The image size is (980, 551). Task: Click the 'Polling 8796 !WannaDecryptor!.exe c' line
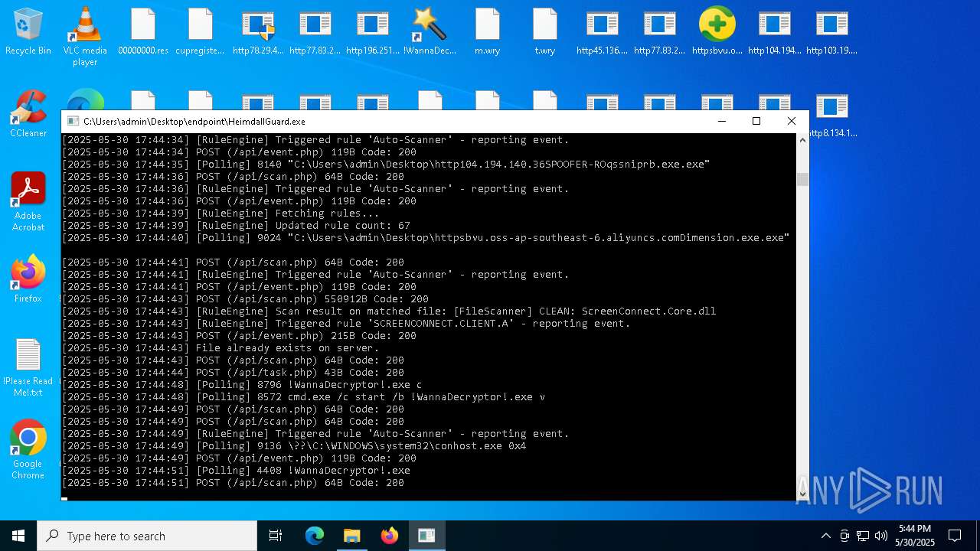[x=242, y=385]
